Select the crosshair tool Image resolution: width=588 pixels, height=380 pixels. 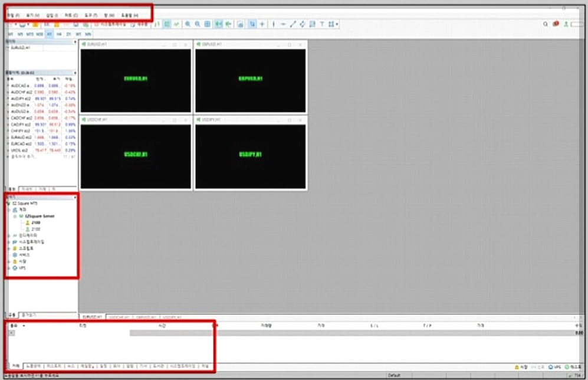click(262, 24)
